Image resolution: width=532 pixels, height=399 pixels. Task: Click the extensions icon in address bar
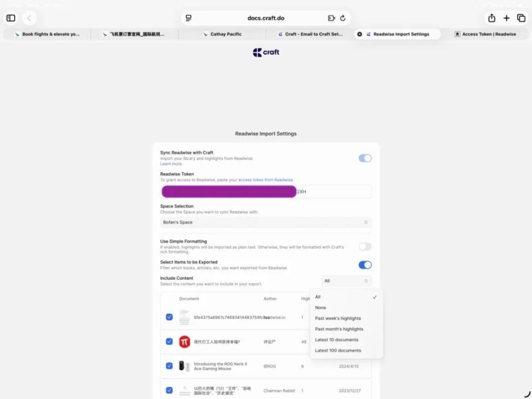[331, 18]
